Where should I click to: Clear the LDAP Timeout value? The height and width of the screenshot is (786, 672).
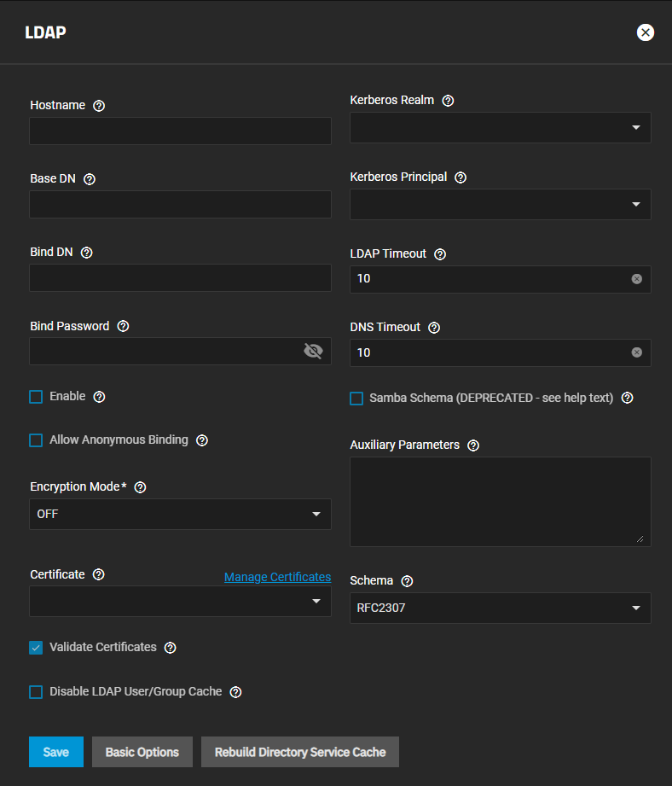(x=637, y=279)
